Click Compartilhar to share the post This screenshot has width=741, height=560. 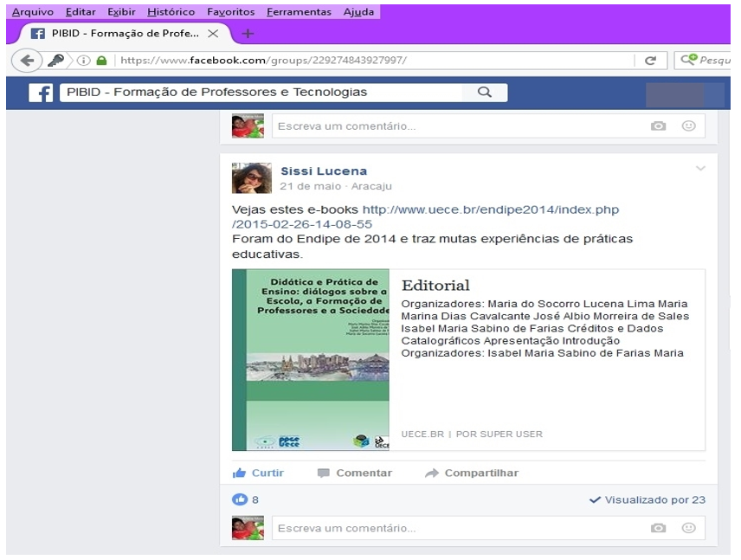pyautogui.click(x=472, y=473)
